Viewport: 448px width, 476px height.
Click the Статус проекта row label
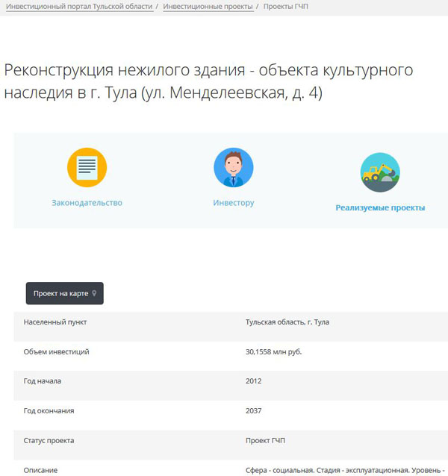click(49, 441)
